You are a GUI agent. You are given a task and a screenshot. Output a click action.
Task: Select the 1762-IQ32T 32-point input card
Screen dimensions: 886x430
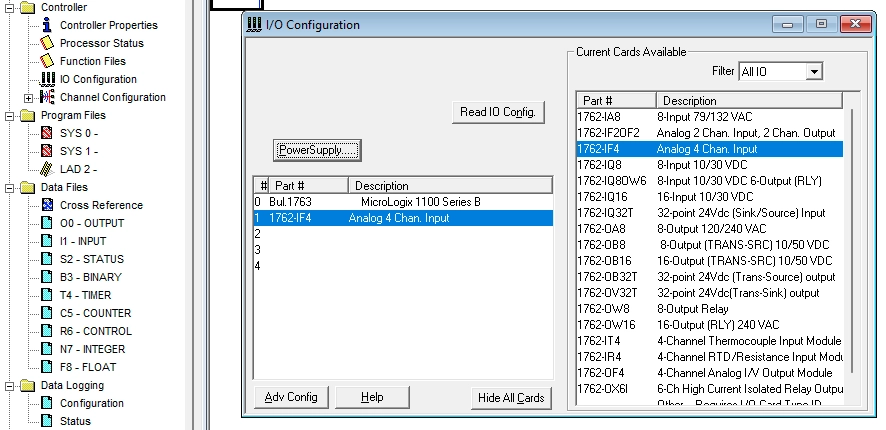coord(710,213)
